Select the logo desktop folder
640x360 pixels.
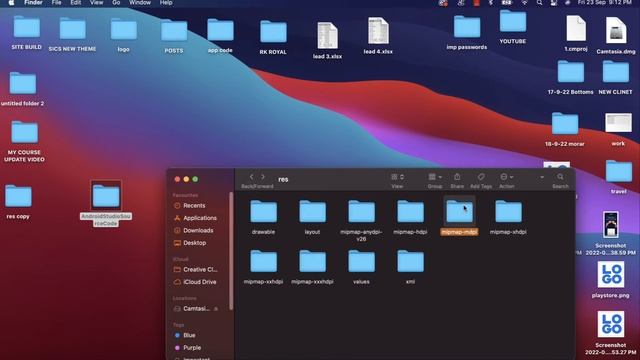pyautogui.click(x=124, y=29)
